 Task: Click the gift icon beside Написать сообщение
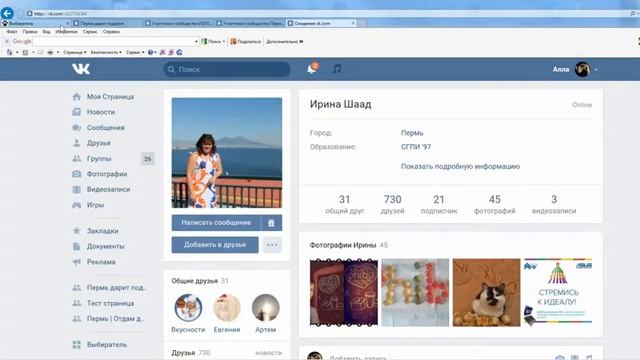click(x=271, y=223)
